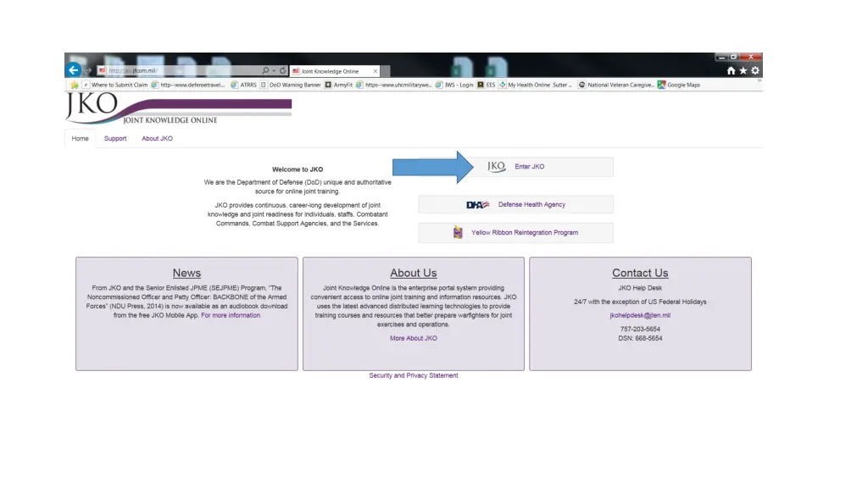The height and width of the screenshot is (488, 868).
Task: Open the About JKO tab
Action: click(x=157, y=138)
